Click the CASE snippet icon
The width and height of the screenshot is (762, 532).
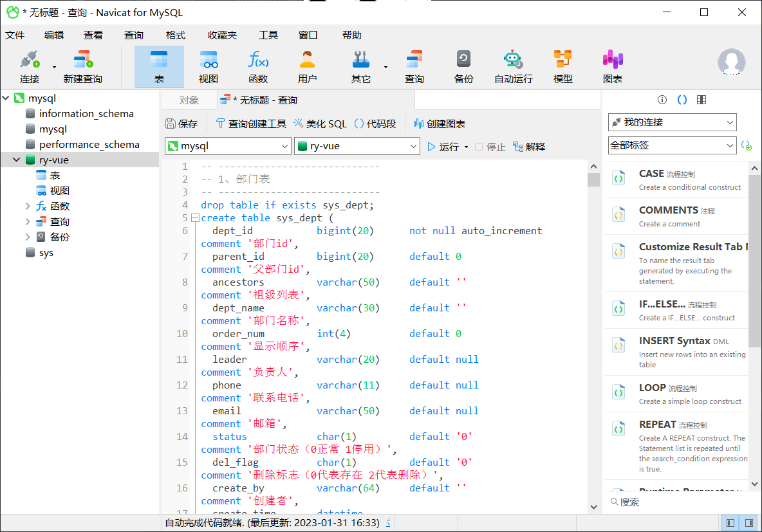pyautogui.click(x=618, y=179)
